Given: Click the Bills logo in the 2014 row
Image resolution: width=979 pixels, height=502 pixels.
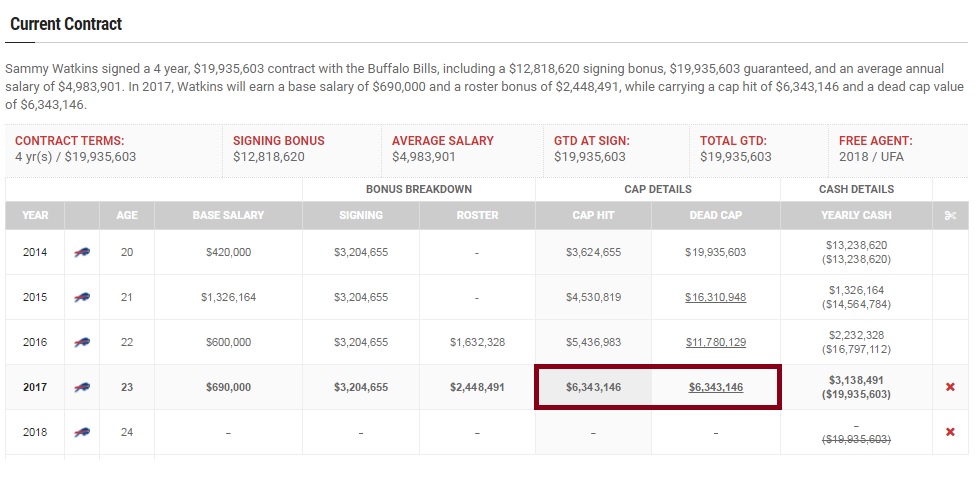Looking at the screenshot, I should (82, 252).
